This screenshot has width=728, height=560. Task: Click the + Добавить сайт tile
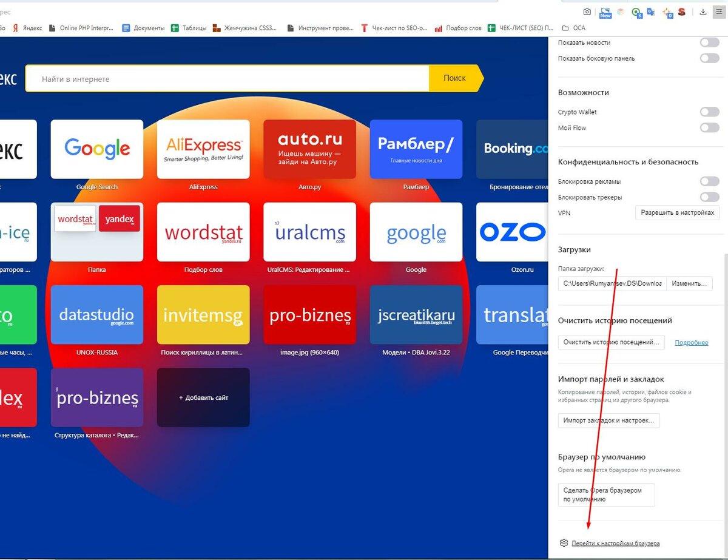(x=203, y=397)
